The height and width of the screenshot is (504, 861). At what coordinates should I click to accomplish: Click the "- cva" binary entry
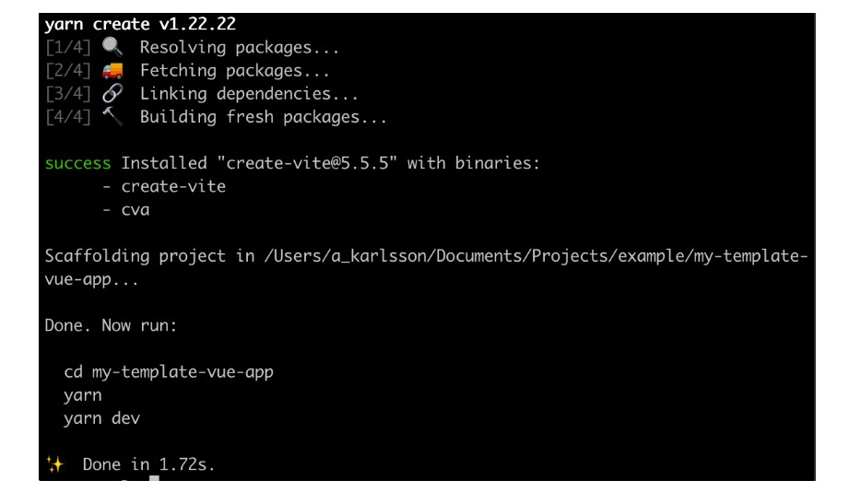[x=126, y=210]
